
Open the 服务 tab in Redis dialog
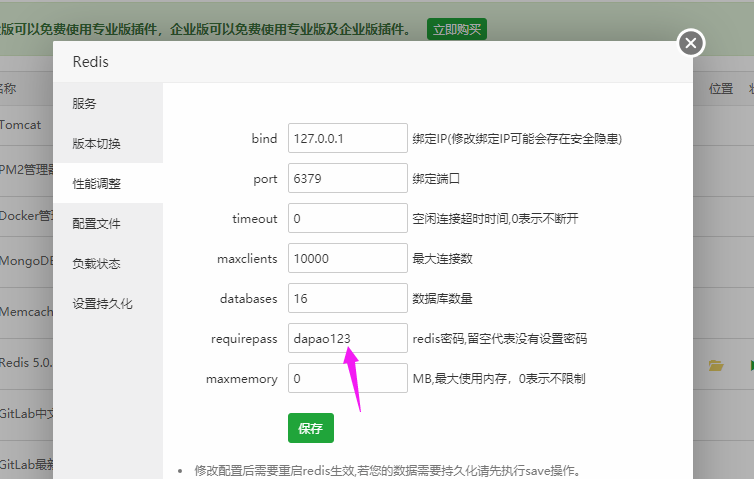click(x=108, y=103)
